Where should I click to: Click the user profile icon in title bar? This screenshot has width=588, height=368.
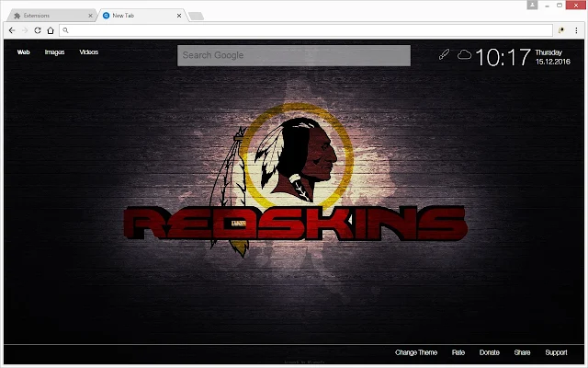click(532, 6)
